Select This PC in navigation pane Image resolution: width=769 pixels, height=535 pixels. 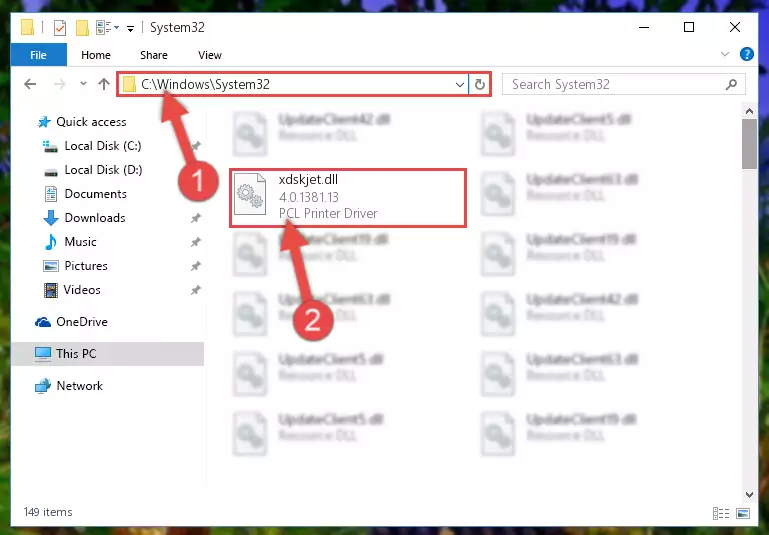[x=107, y=354]
